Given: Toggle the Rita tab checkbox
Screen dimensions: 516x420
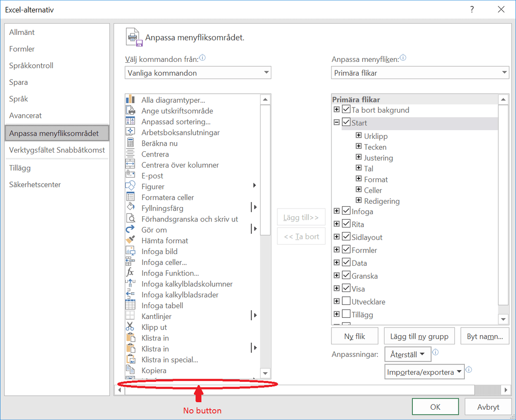Looking at the screenshot, I should [346, 224].
